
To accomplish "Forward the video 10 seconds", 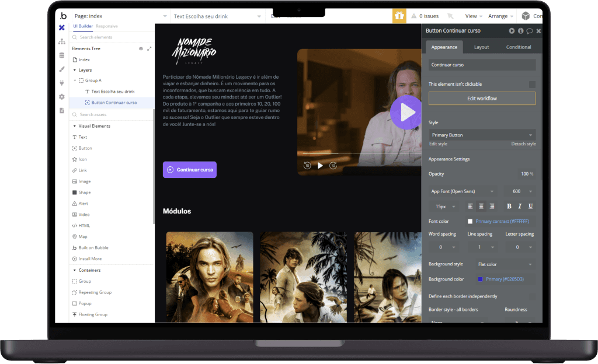I will pyautogui.click(x=333, y=165).
